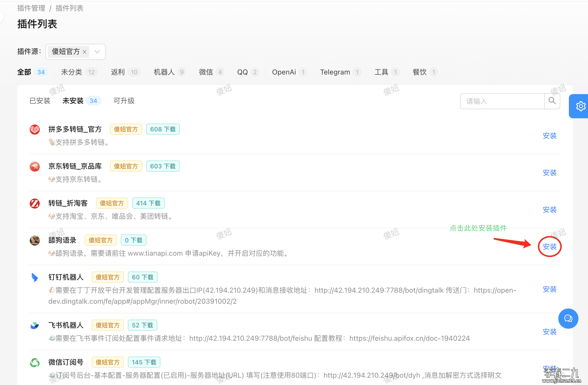Click the 微信订阅号 green icon
The height and width of the screenshot is (385, 588).
click(x=35, y=363)
